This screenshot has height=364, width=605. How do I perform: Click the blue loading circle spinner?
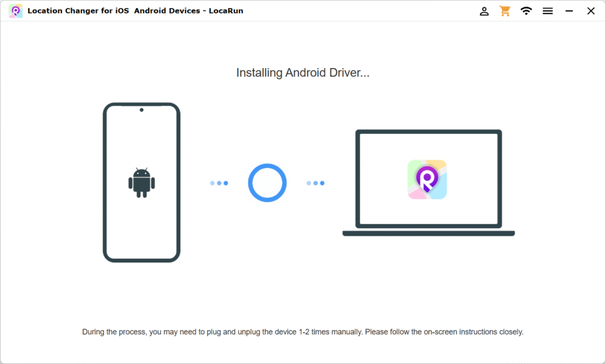click(268, 183)
